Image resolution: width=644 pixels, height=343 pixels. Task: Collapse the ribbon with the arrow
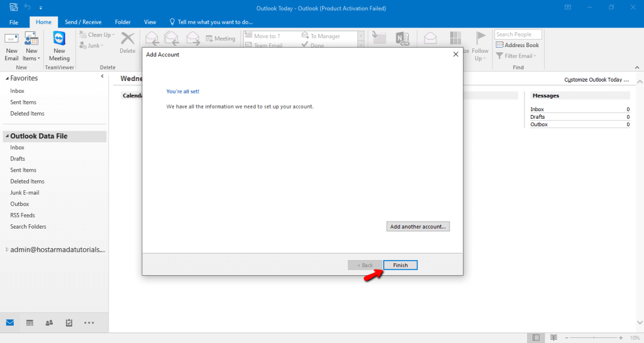coord(637,67)
